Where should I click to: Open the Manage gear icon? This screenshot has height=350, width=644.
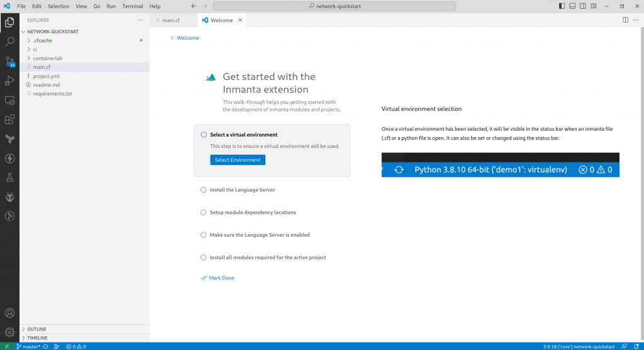click(9, 332)
